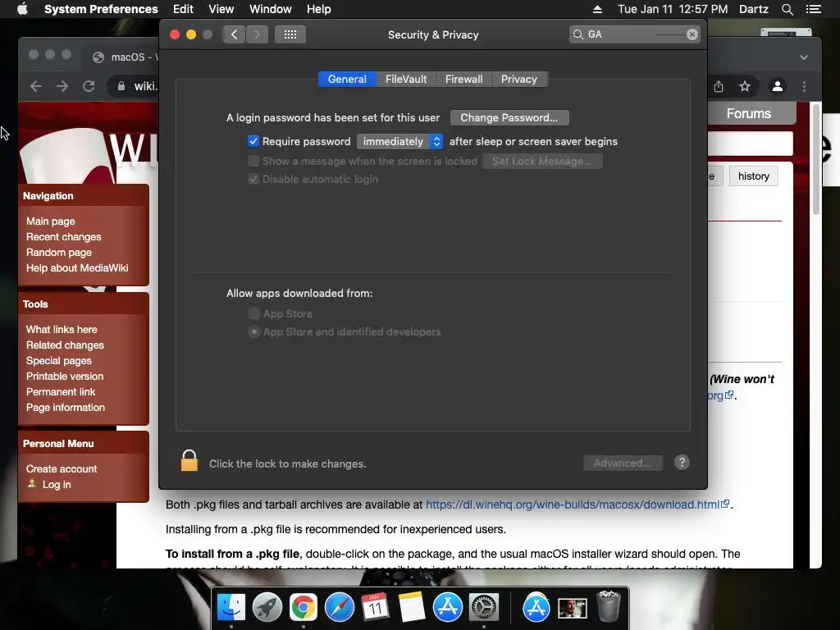
Task: Open Random page wiki link
Action: coord(59,253)
